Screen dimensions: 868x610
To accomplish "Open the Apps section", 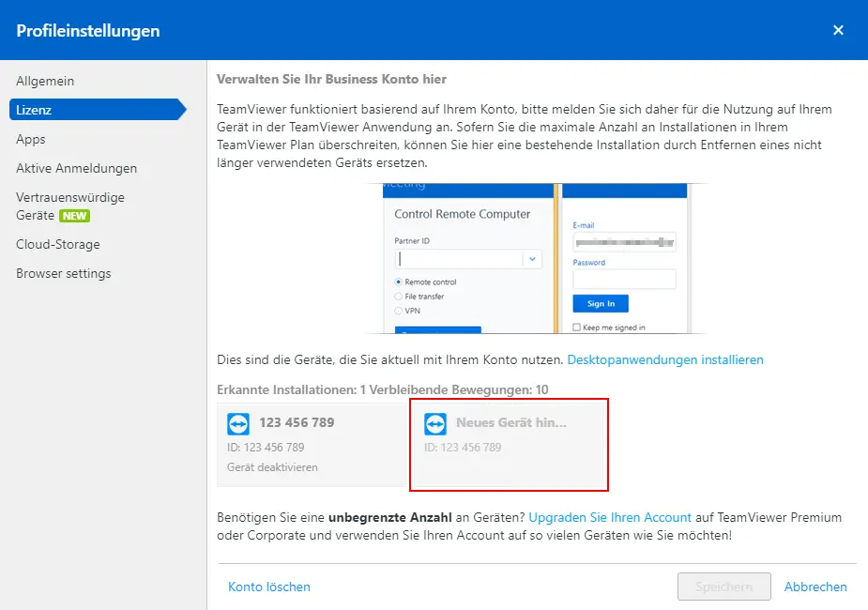I will tap(30, 139).
